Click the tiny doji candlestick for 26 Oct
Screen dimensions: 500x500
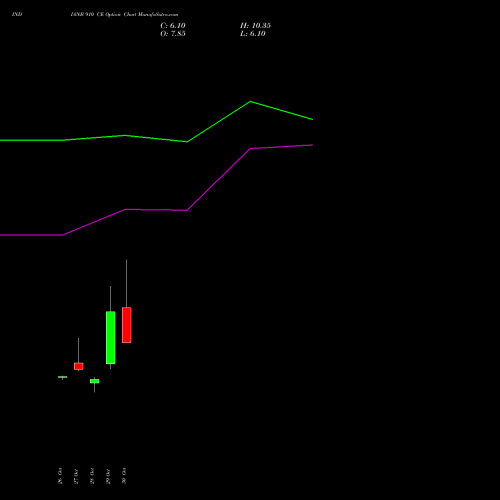[63, 377]
